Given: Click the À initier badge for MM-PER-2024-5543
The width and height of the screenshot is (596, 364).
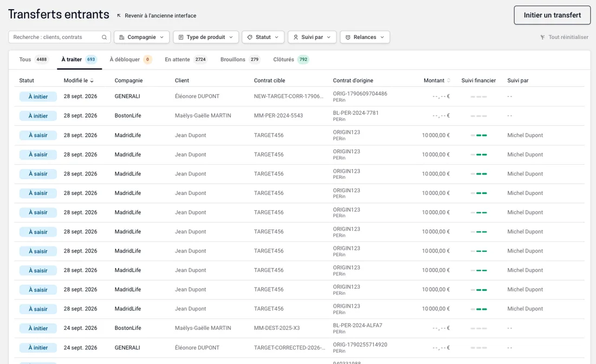Looking at the screenshot, I should (x=38, y=116).
